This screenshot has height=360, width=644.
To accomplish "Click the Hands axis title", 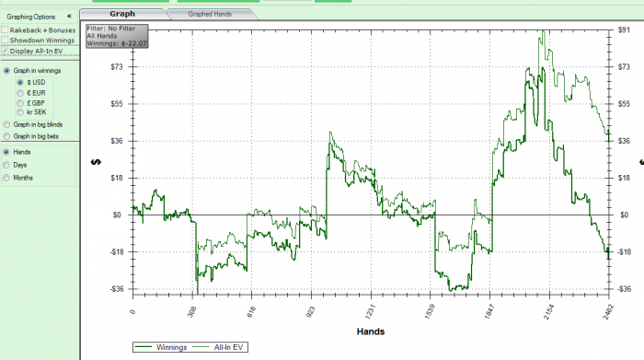I will click(x=371, y=331).
